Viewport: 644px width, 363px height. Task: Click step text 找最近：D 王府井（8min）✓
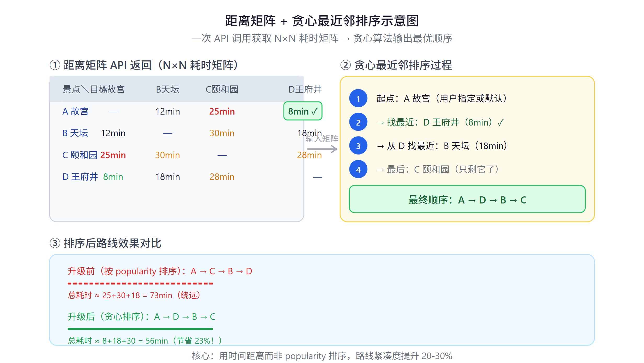tap(440, 122)
